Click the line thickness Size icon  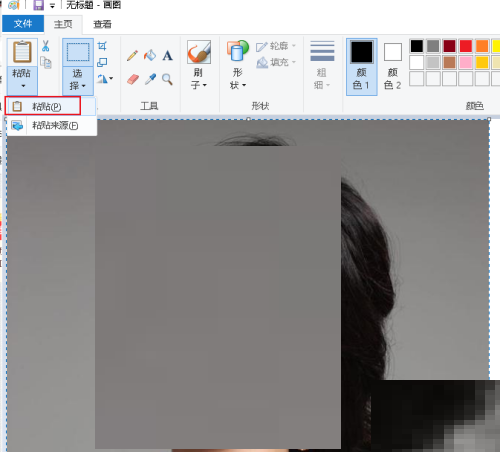322,51
